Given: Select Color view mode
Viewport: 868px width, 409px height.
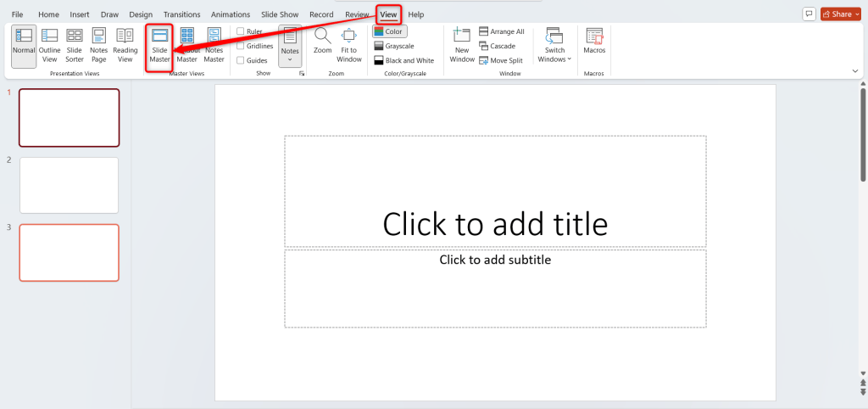Looking at the screenshot, I should pos(390,31).
